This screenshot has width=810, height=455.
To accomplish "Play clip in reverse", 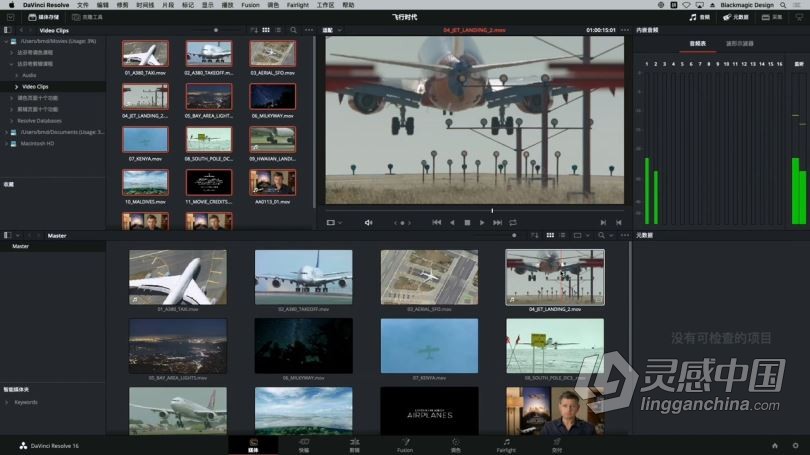I will point(453,223).
